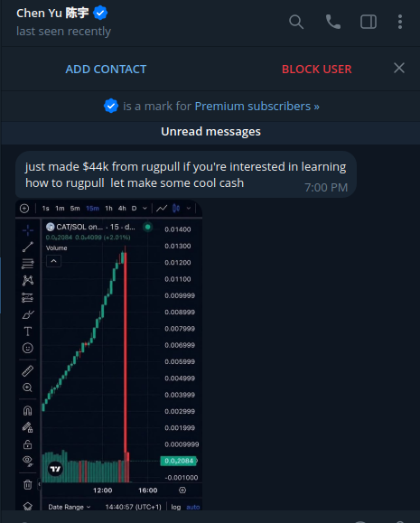Image resolution: width=420 pixels, height=523 pixels.
Task: Collapse the Volume indicator legend chevron
Action: pyautogui.click(x=53, y=261)
